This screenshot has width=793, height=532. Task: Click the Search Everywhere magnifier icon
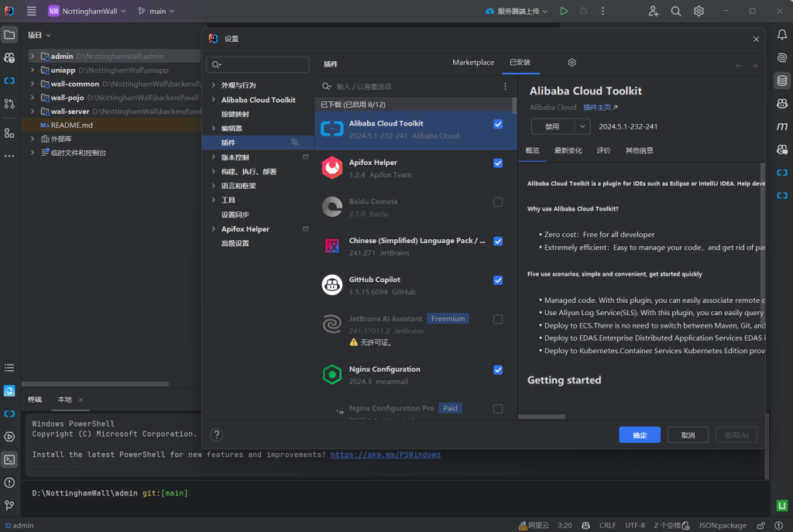676,12
